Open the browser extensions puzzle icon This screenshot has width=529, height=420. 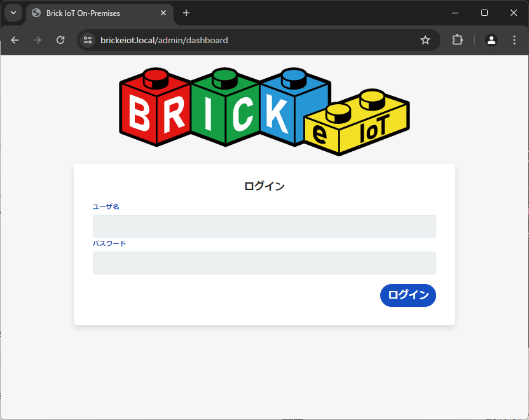coord(457,40)
